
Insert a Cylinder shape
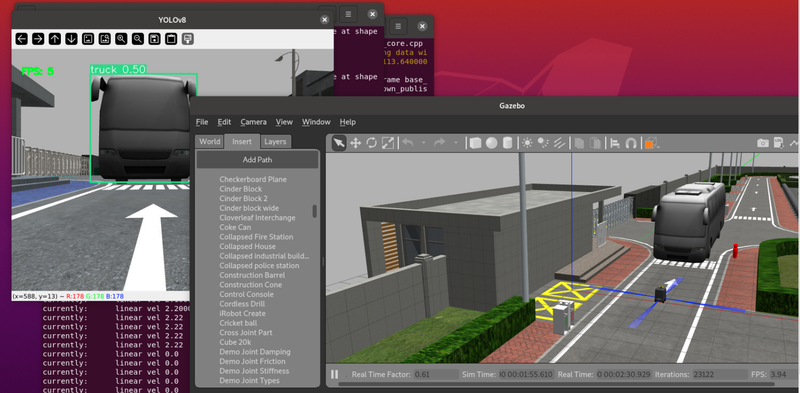[507, 143]
